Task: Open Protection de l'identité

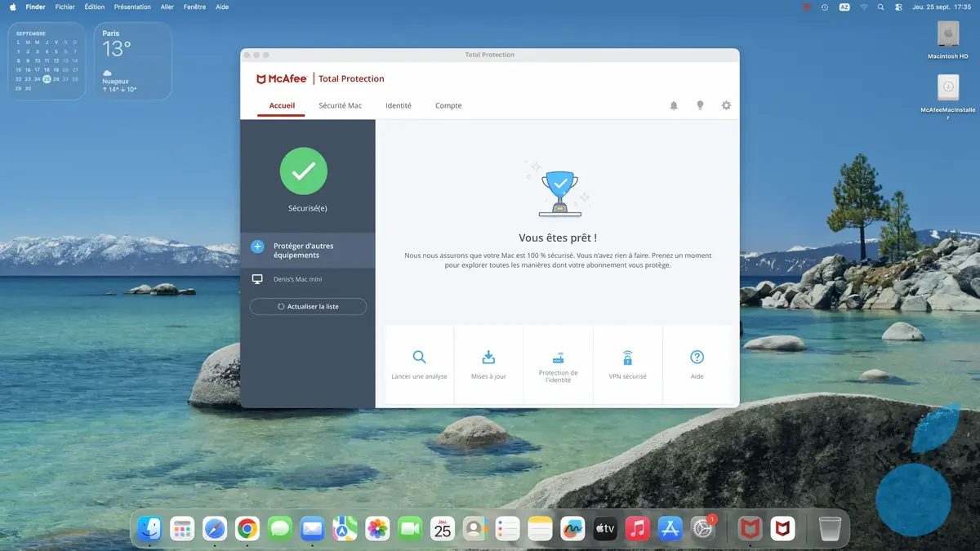Action: [x=558, y=362]
